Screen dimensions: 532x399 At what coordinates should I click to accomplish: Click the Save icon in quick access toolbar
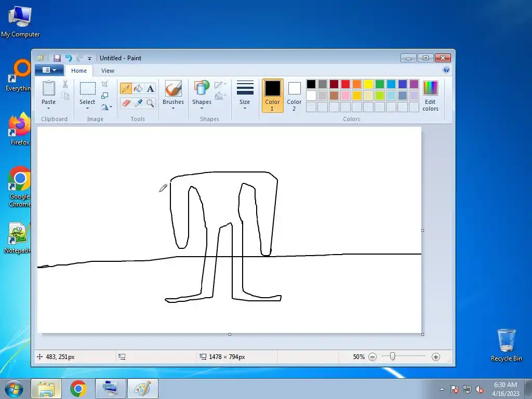tap(57, 58)
